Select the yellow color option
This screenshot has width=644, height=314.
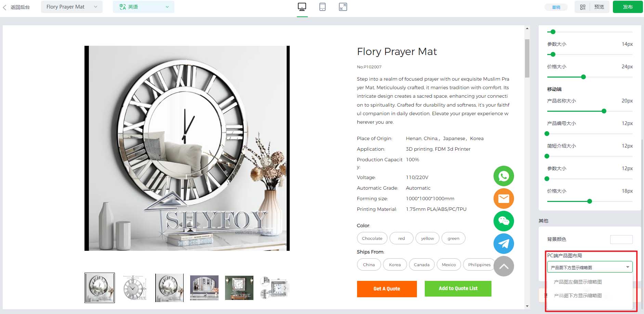click(x=427, y=238)
